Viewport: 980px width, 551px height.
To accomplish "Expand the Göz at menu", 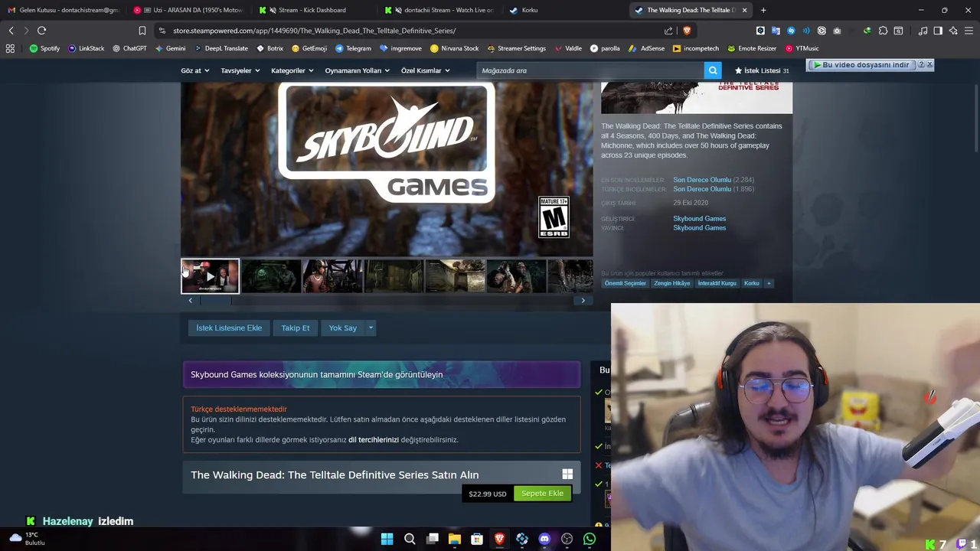I will pos(194,70).
